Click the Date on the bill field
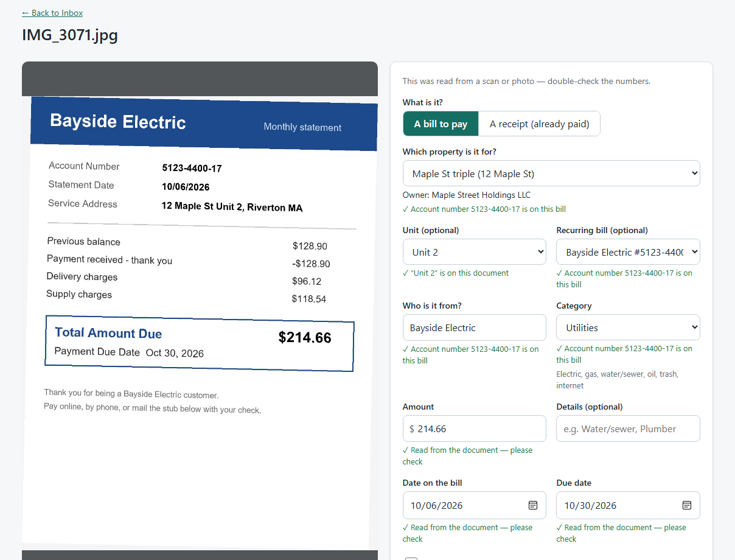Image resolution: width=735 pixels, height=560 pixels. click(475, 505)
